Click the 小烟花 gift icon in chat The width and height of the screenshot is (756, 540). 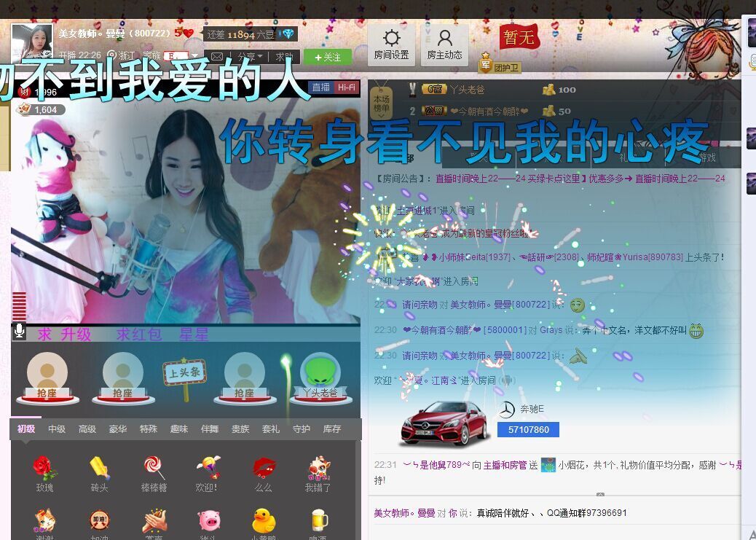coord(548,465)
